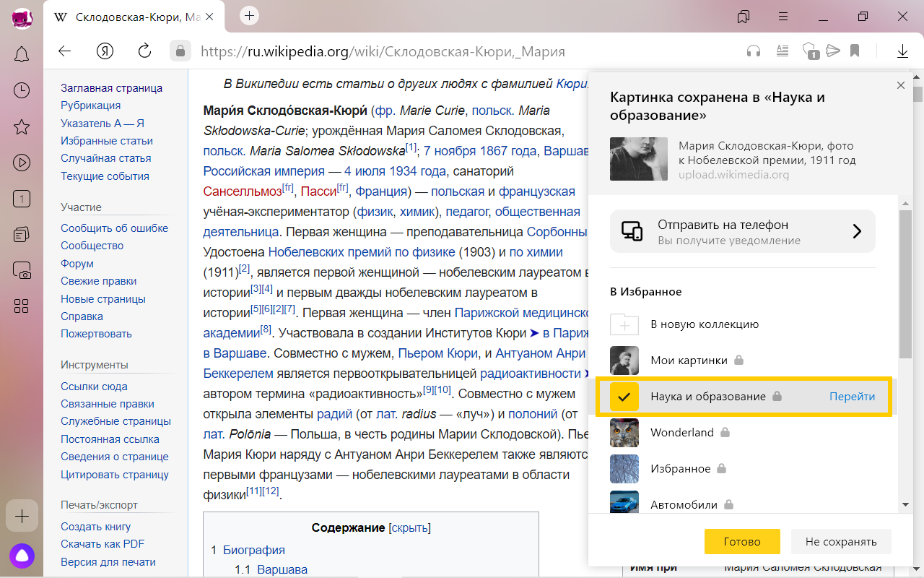Enable reader mode icon
924x578 pixels.
783,51
